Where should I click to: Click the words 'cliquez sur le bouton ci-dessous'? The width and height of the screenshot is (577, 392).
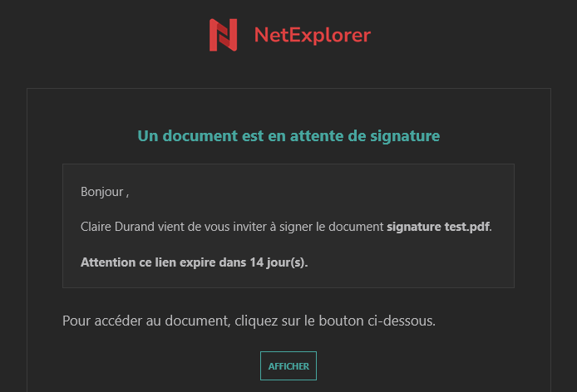[333, 321]
